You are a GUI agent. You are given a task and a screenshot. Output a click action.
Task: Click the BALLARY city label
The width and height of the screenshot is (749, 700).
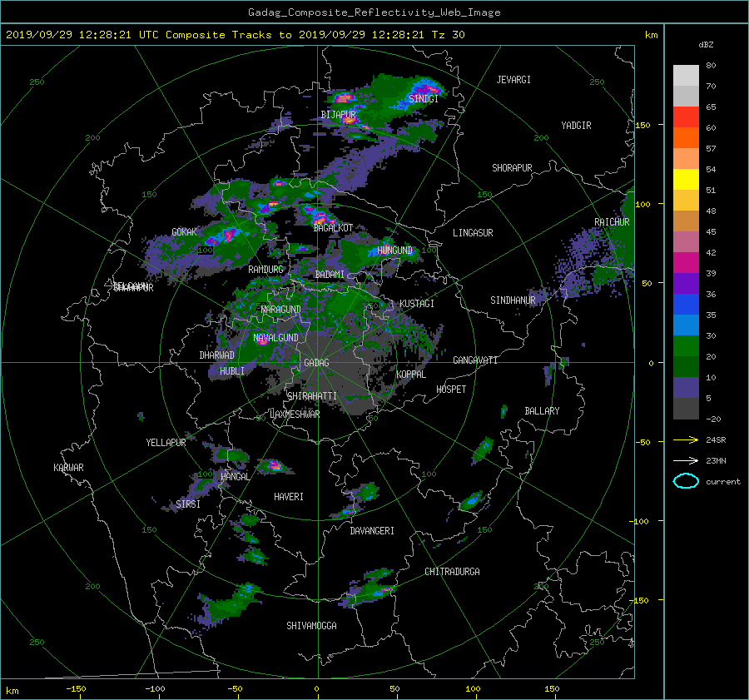[542, 411]
